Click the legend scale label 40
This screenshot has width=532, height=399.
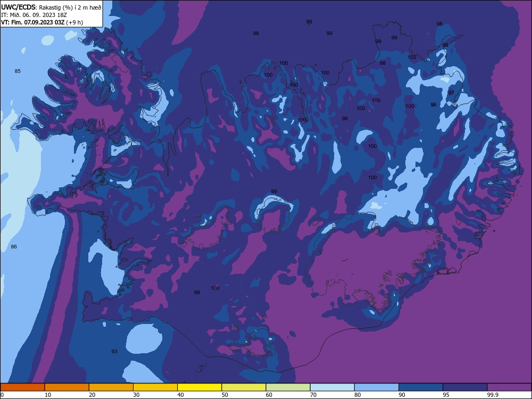181,395
